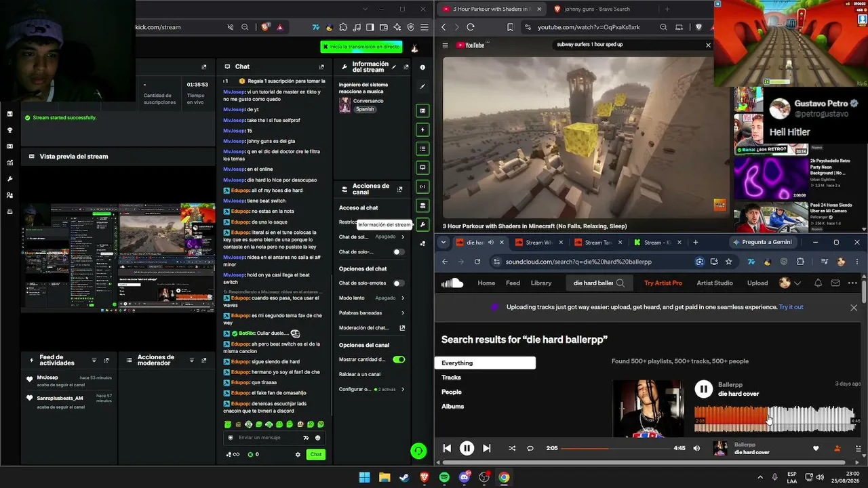868x488 pixels.
Task: Expand the Chat de sol... Apagado row
Action: pyautogui.click(x=372, y=237)
